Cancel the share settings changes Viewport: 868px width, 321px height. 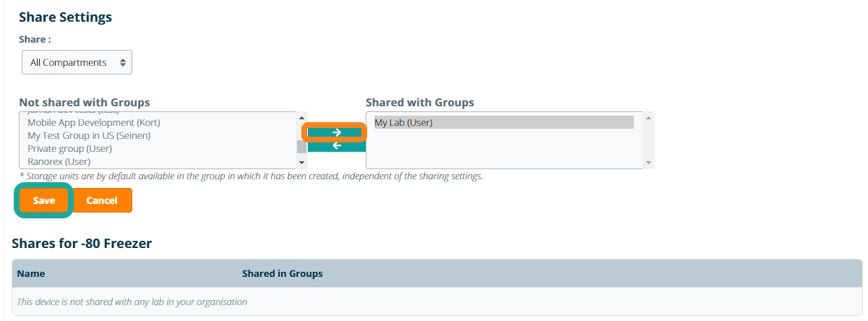click(102, 200)
